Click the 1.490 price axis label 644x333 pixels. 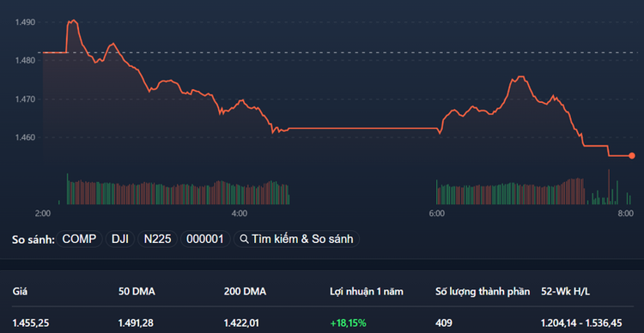click(x=26, y=22)
